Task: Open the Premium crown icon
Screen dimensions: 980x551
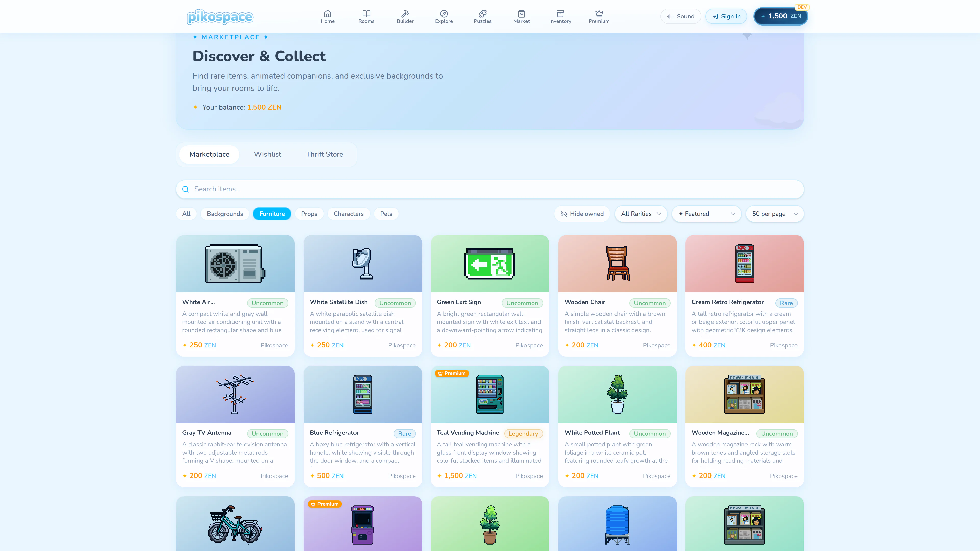Action: click(x=599, y=14)
